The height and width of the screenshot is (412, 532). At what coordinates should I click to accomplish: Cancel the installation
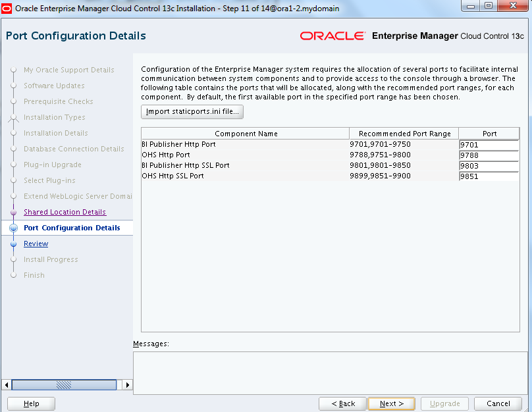(x=498, y=403)
